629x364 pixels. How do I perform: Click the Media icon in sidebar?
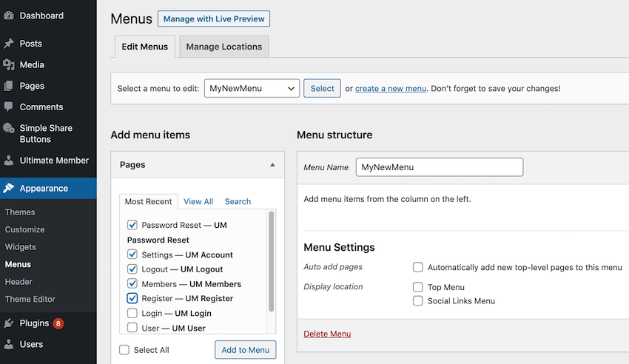coord(8,64)
